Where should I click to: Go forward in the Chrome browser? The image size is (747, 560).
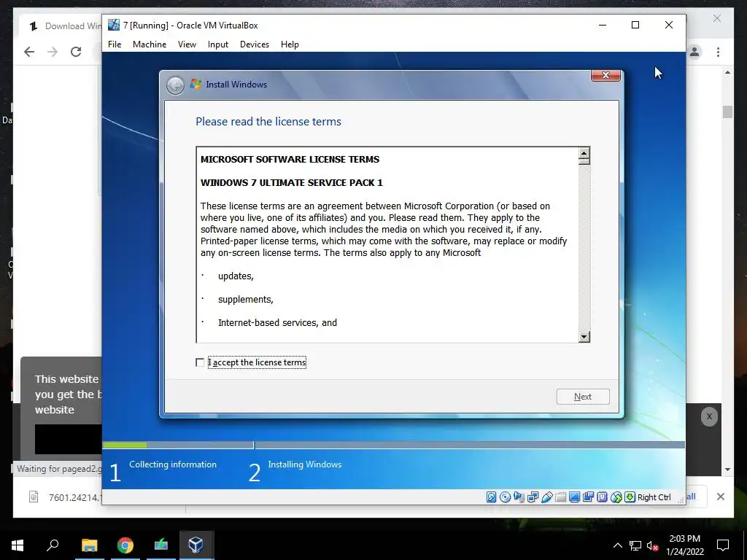[x=53, y=52]
